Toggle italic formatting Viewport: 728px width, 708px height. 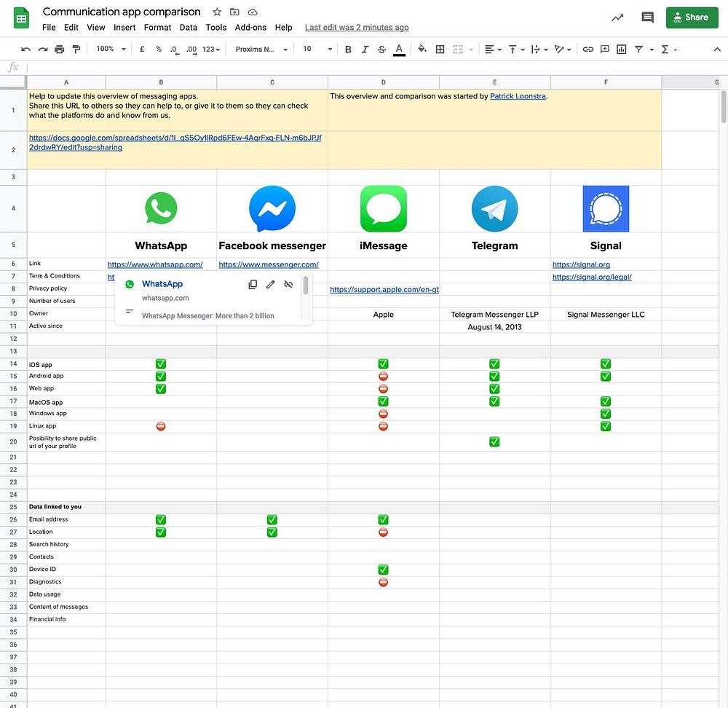click(365, 50)
